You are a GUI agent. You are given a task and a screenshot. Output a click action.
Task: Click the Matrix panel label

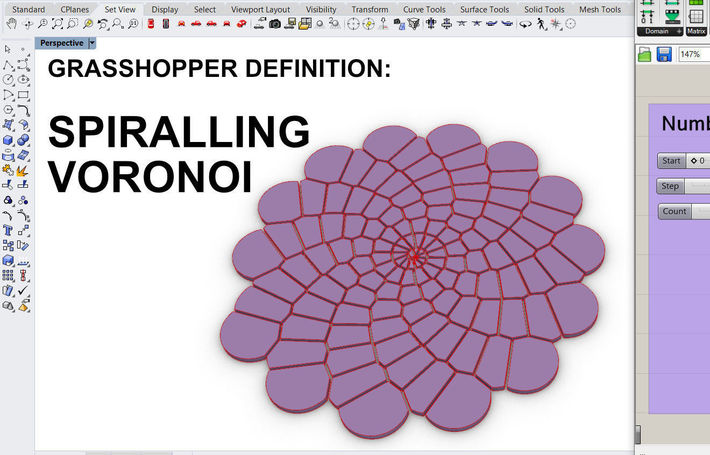[696, 31]
